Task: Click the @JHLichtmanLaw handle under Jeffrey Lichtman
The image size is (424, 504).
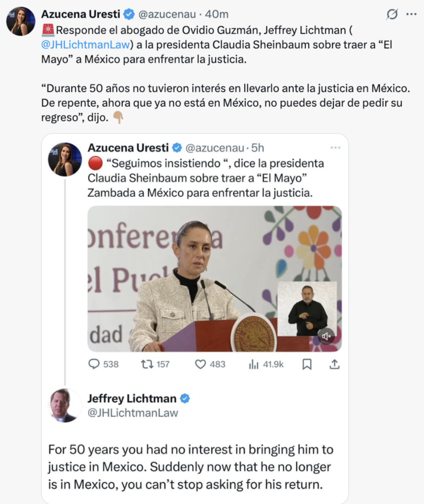Action: 132,413
